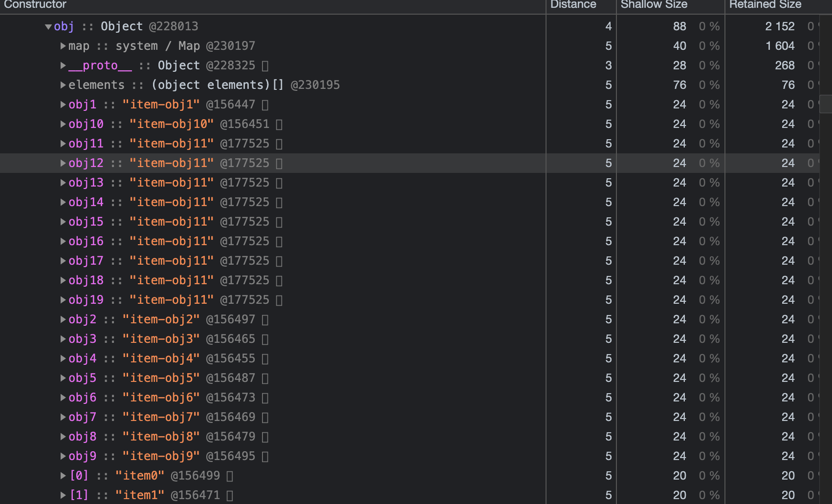
Task: Click the square icon after @228325
Action: click(x=265, y=65)
